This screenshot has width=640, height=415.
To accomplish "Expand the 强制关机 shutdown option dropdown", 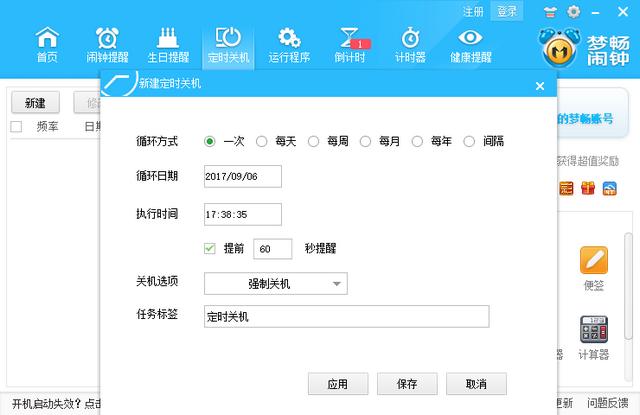I will pyautogui.click(x=276, y=284).
